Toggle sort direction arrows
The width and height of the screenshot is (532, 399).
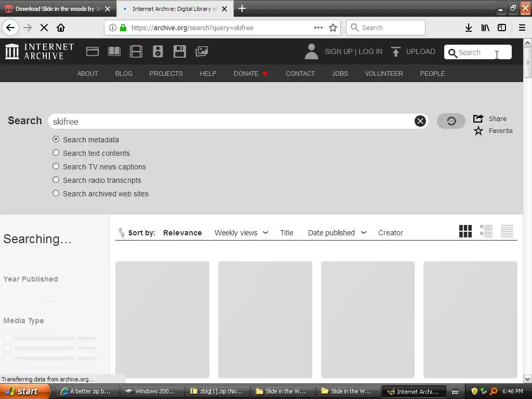121,232
